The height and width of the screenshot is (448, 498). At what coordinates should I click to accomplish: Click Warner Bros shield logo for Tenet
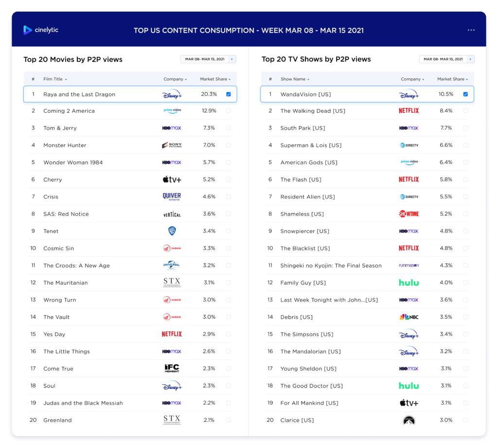coord(172,231)
